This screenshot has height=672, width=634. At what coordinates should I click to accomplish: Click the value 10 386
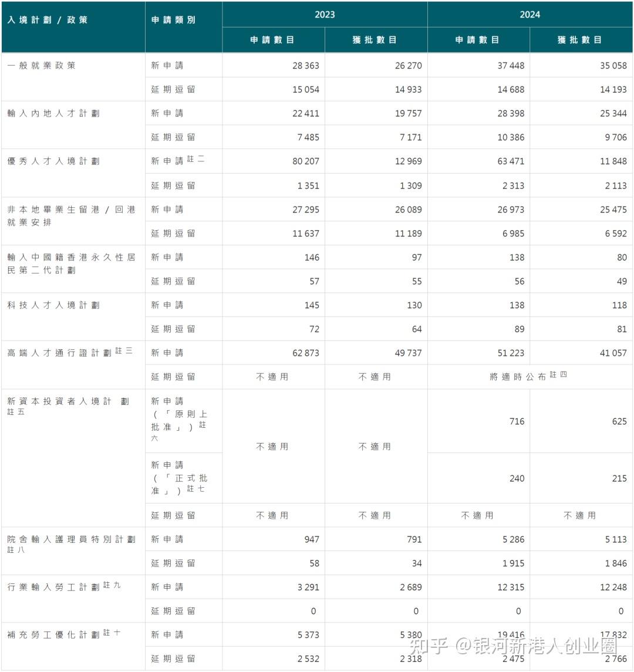[511, 137]
